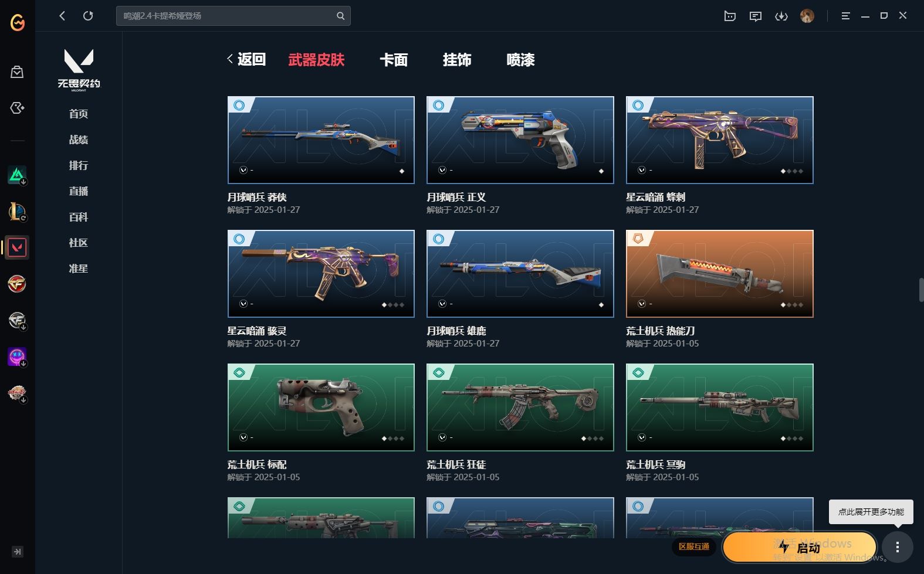Select the Valorant game icon in sidebar
The width and height of the screenshot is (924, 574).
point(17,247)
